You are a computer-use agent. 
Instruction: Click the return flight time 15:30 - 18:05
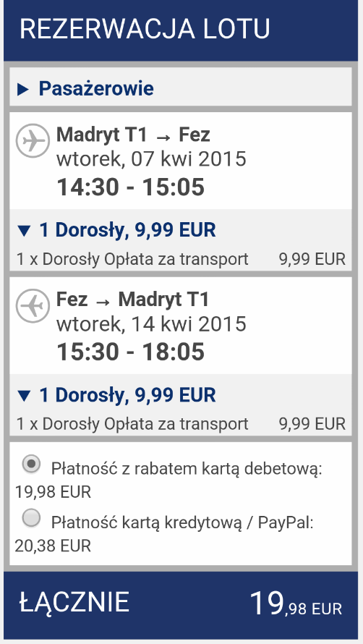[131, 352]
